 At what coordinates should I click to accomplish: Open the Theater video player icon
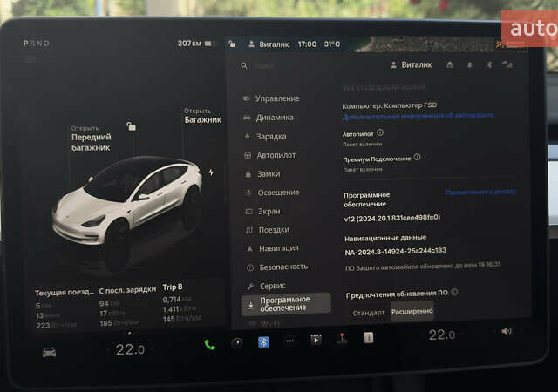pos(316,340)
